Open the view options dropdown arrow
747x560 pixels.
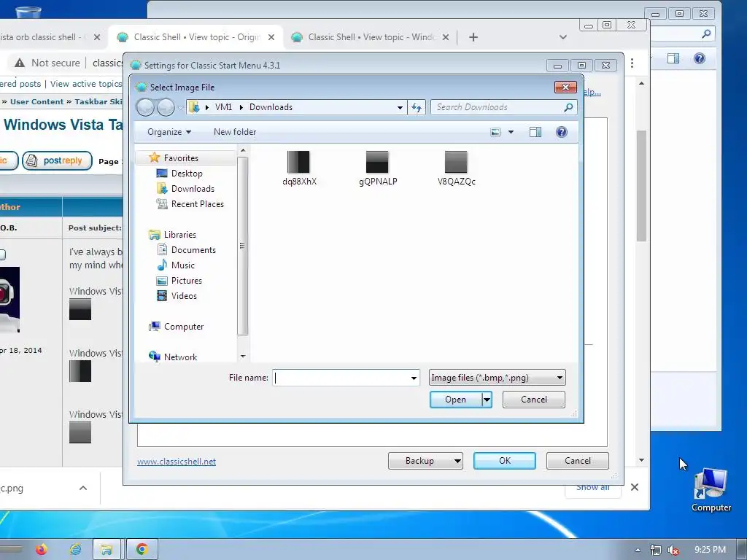pyautogui.click(x=511, y=132)
